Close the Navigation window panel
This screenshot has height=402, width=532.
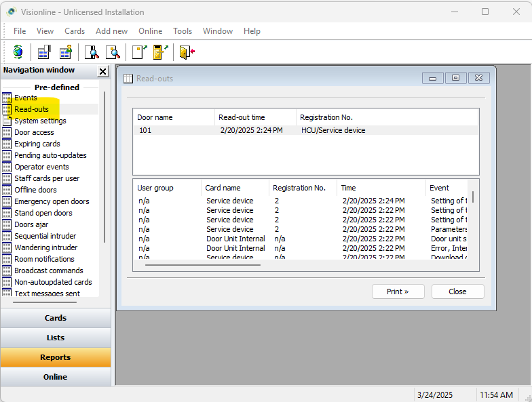pos(103,71)
